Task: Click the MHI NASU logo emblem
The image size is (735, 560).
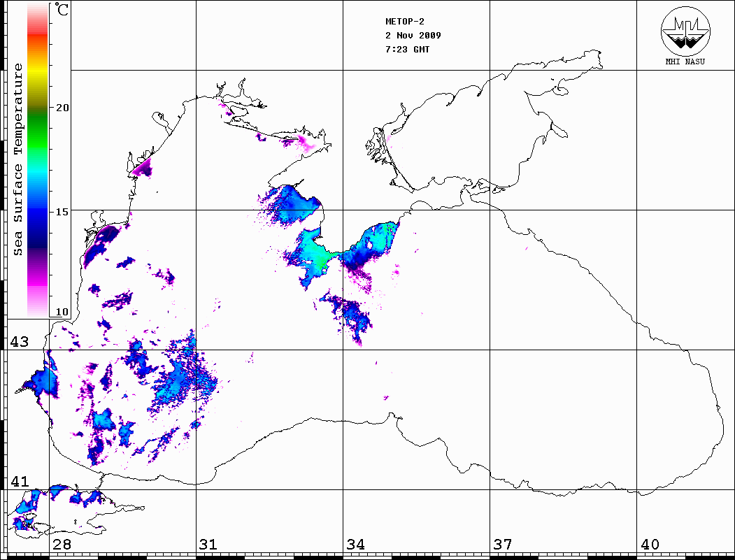Action: tap(685, 31)
